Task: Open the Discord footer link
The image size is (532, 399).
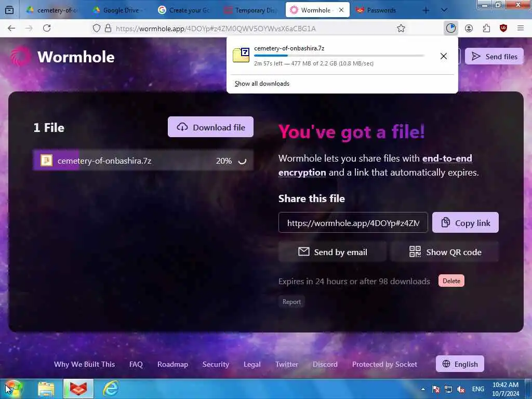Action: coord(325,364)
